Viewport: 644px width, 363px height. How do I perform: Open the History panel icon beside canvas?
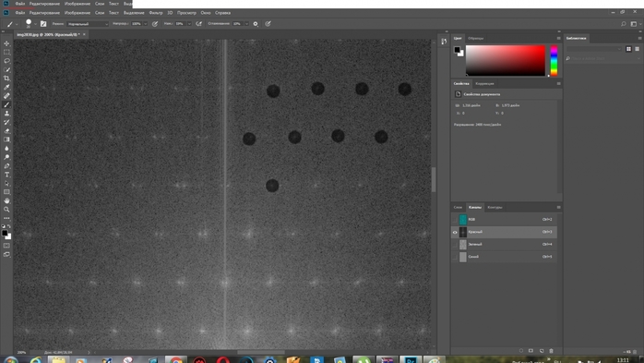coord(444,42)
